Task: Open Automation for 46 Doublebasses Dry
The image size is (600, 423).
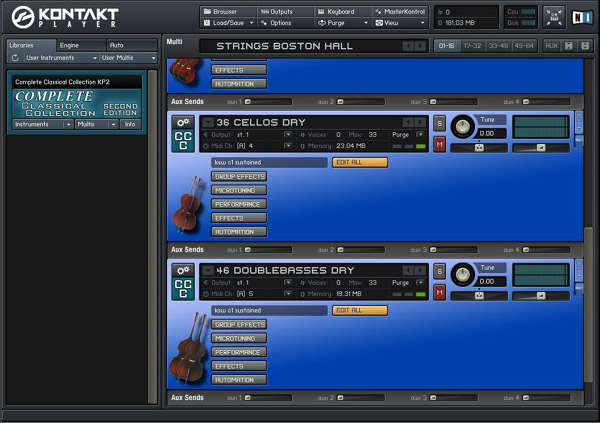Action: [x=239, y=380]
